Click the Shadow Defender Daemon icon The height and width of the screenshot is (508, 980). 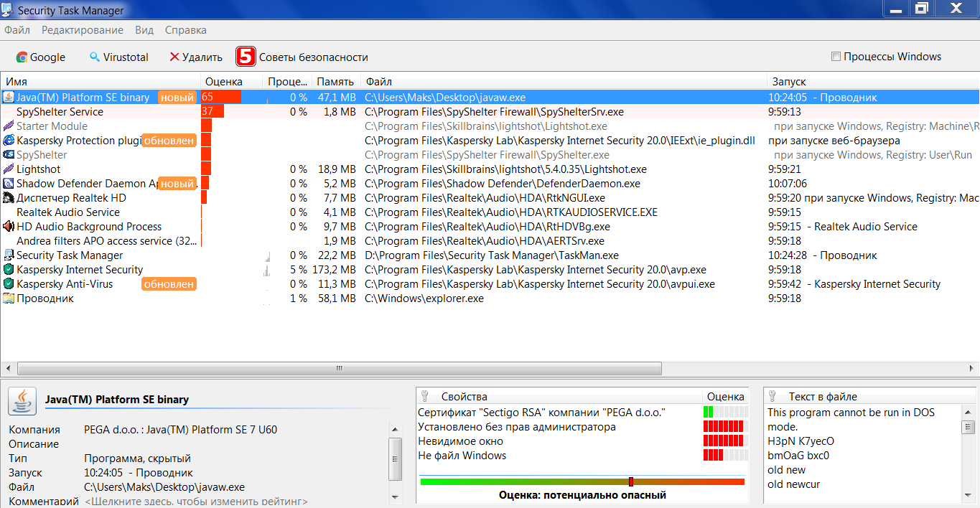coord(9,184)
